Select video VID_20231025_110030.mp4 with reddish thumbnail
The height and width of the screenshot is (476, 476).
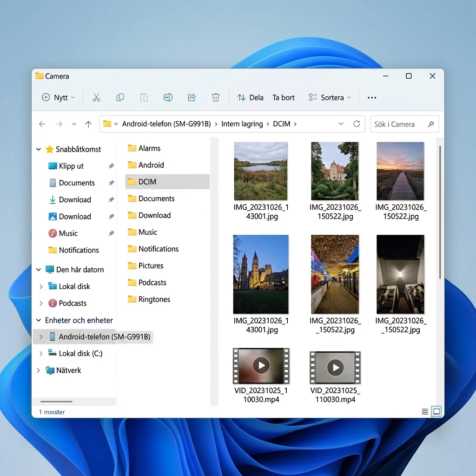click(261, 365)
